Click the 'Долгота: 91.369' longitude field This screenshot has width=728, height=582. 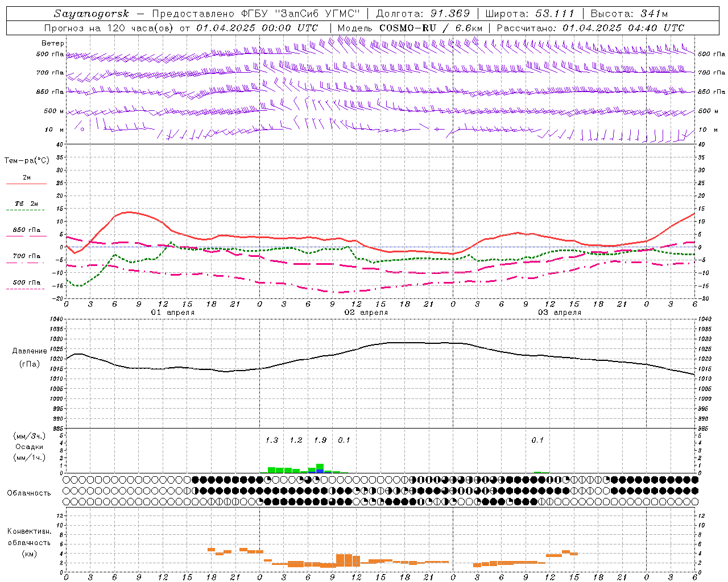[x=423, y=14]
